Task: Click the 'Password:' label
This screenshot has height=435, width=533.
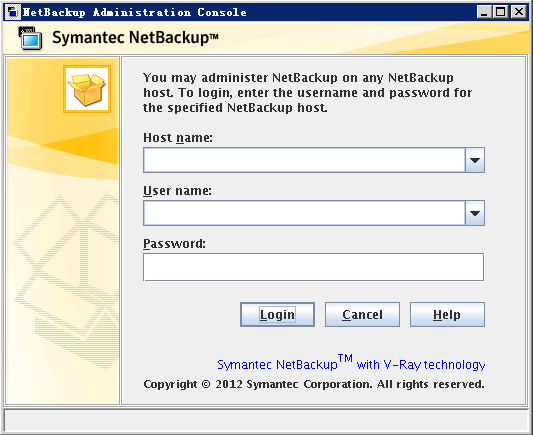Action: 174,244
